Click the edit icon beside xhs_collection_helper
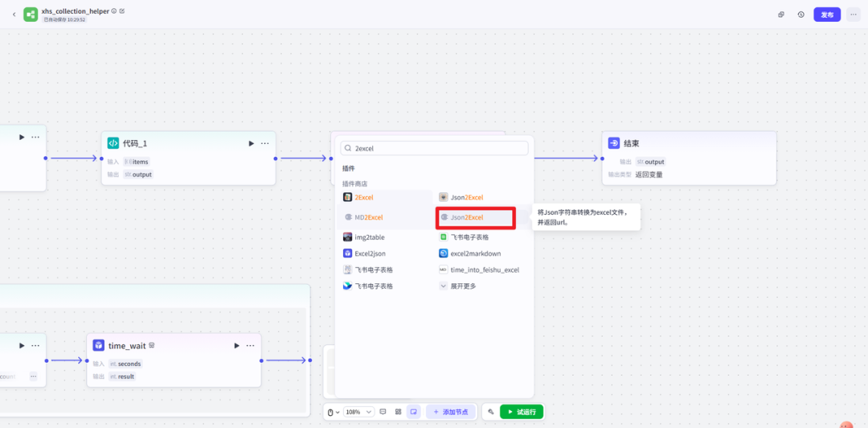 click(122, 10)
